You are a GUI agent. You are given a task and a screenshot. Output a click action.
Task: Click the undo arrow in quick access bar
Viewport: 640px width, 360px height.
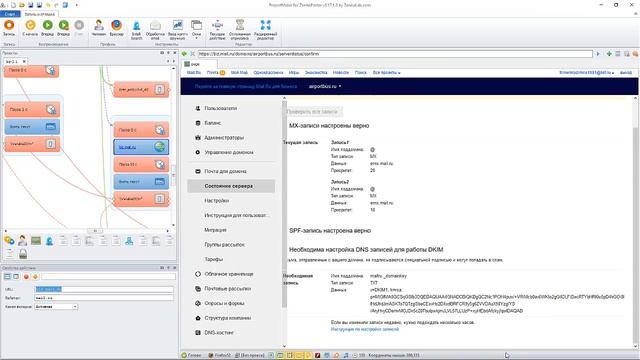48,5
